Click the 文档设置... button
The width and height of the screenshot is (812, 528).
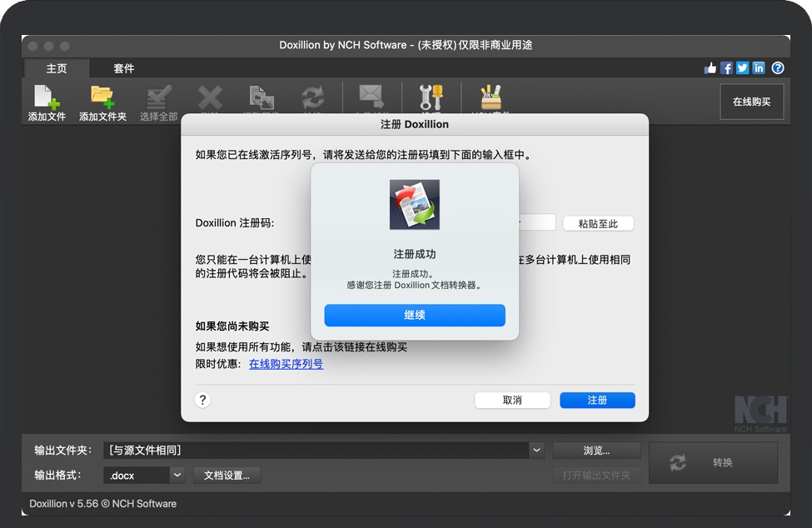click(x=227, y=476)
